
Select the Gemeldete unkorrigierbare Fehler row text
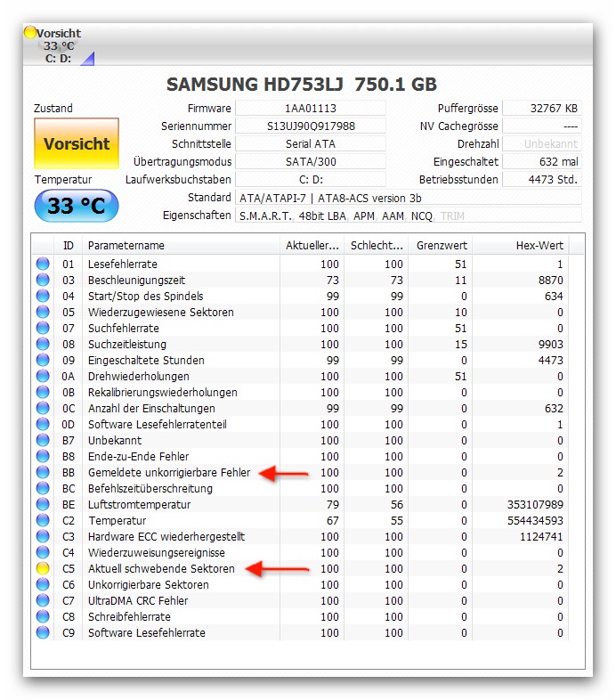tap(169, 472)
